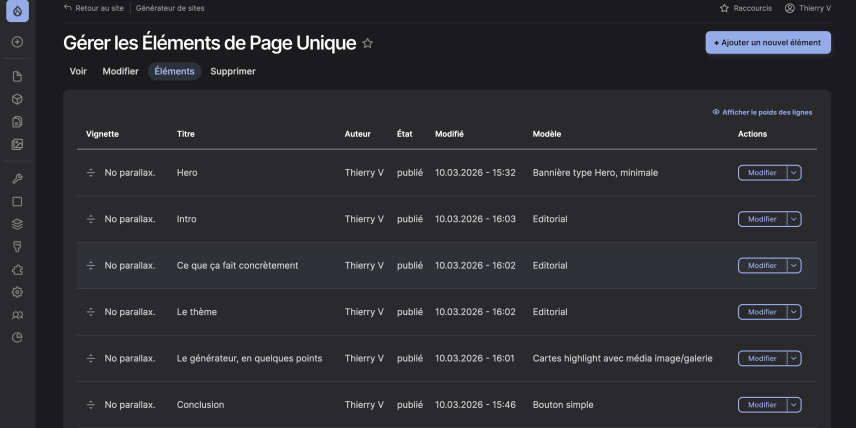Click Ajouter un nouvel élément button
This screenshot has height=428, width=856.
(768, 43)
